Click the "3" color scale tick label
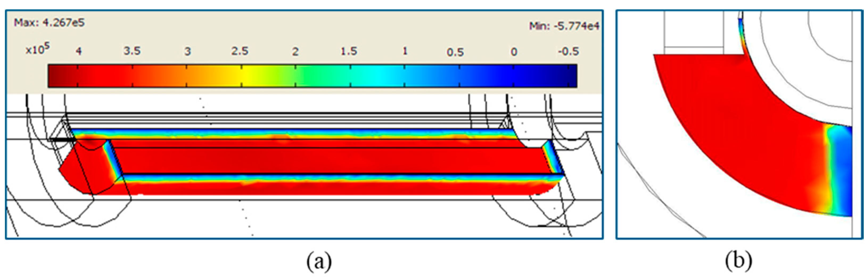 coord(187,51)
